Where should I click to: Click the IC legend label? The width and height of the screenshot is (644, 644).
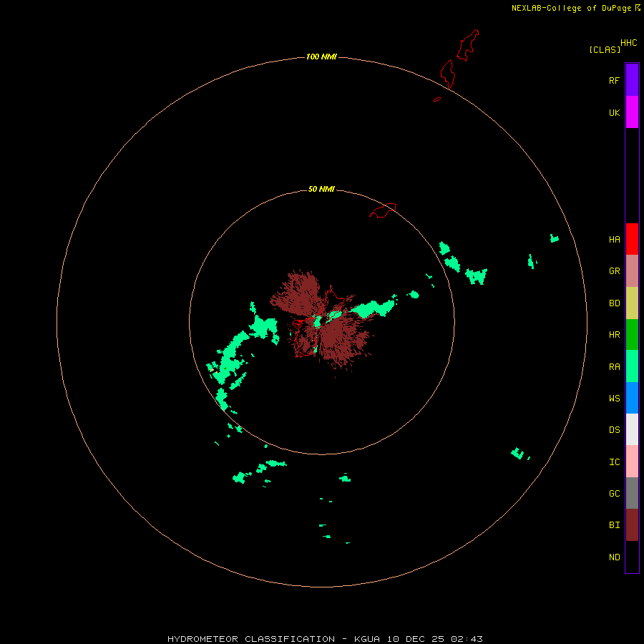pyautogui.click(x=614, y=462)
